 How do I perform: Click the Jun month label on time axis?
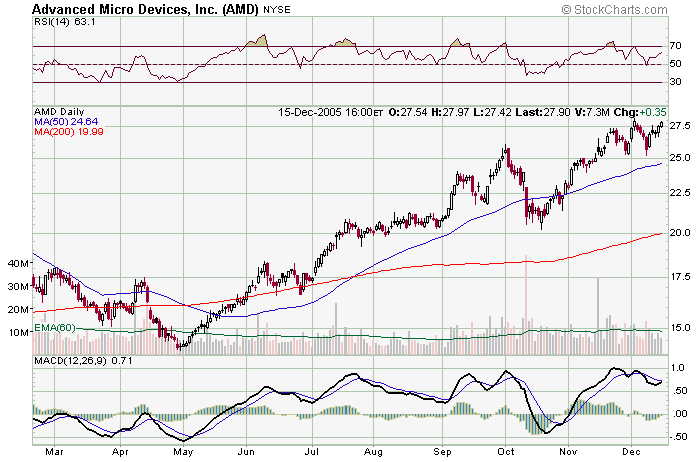tap(246, 452)
